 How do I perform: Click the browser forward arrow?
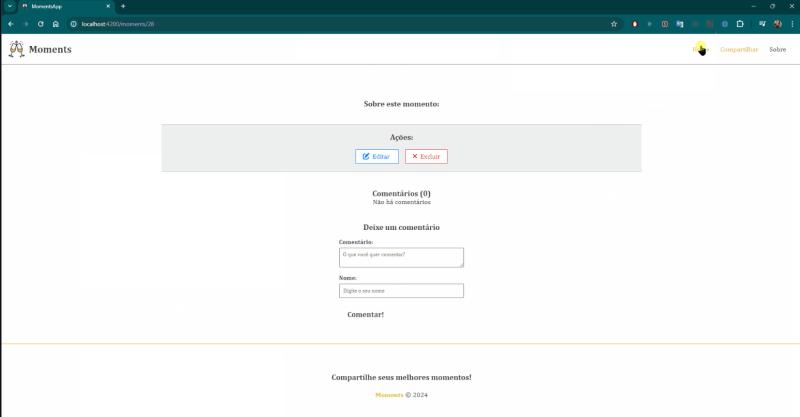26,24
